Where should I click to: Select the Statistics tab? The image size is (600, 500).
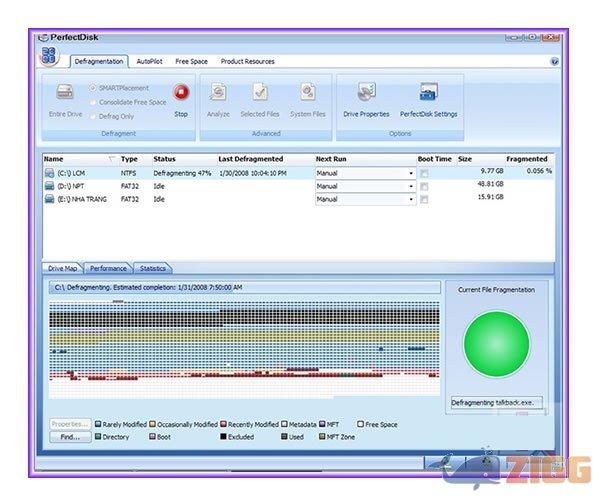(153, 268)
